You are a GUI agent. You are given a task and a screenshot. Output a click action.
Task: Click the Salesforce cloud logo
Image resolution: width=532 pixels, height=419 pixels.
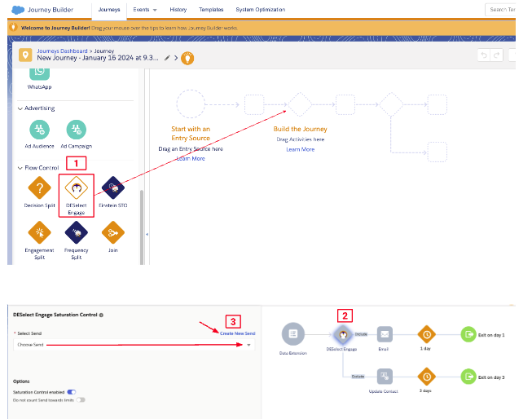18,10
